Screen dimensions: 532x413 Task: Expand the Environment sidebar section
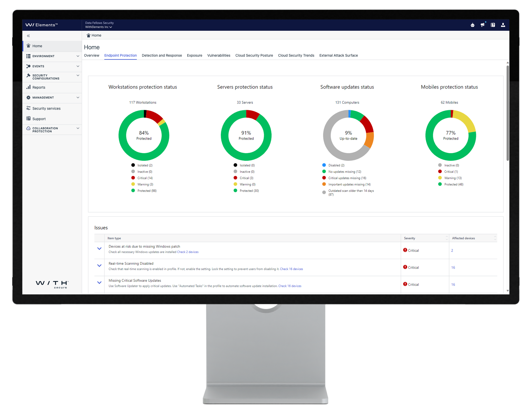point(78,56)
